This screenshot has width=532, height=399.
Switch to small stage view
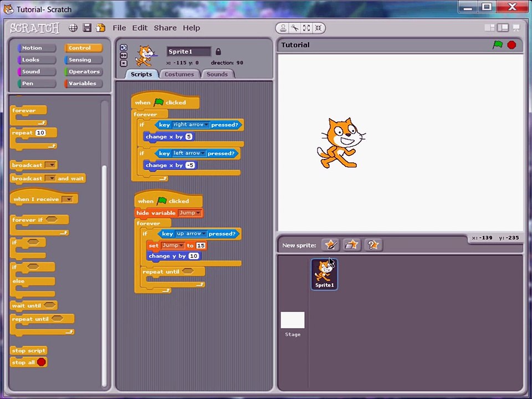pyautogui.click(x=489, y=28)
